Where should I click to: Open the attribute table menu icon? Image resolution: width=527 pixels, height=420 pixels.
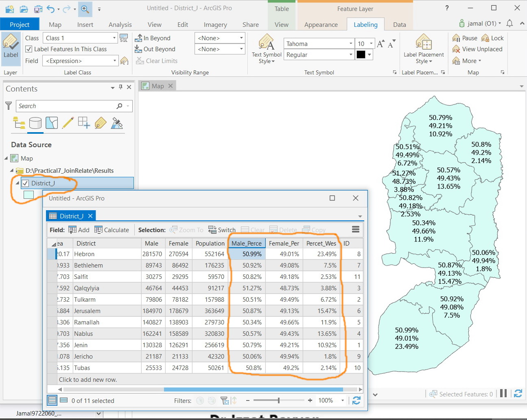355,229
